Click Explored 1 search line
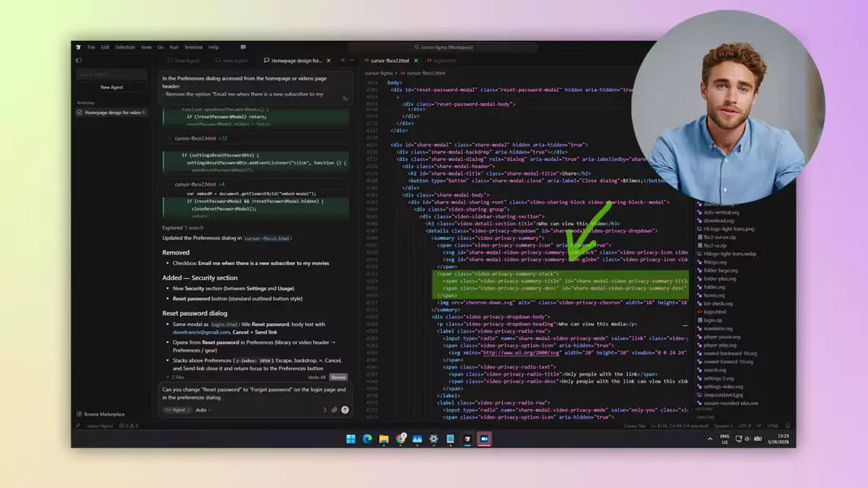The width and height of the screenshot is (868, 488). click(x=183, y=228)
